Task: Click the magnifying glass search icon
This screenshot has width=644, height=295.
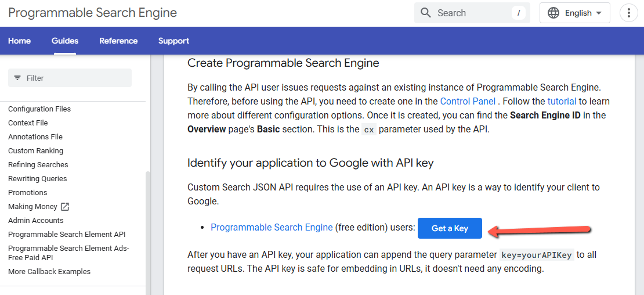Action: coord(426,13)
